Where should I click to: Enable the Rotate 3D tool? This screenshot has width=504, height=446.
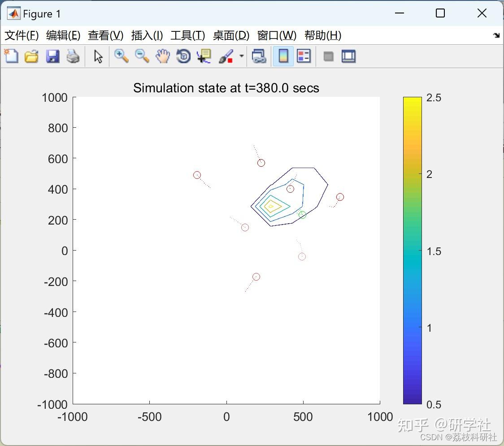183,56
